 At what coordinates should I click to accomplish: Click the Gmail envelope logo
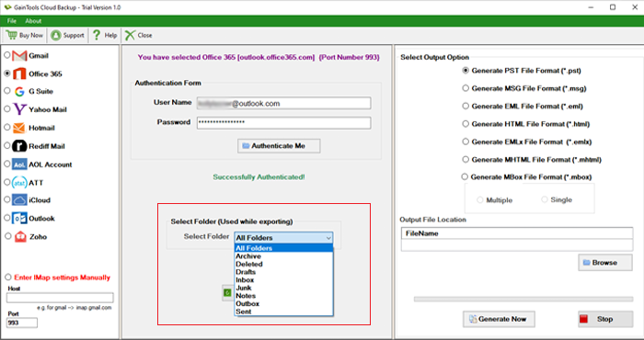(x=19, y=55)
